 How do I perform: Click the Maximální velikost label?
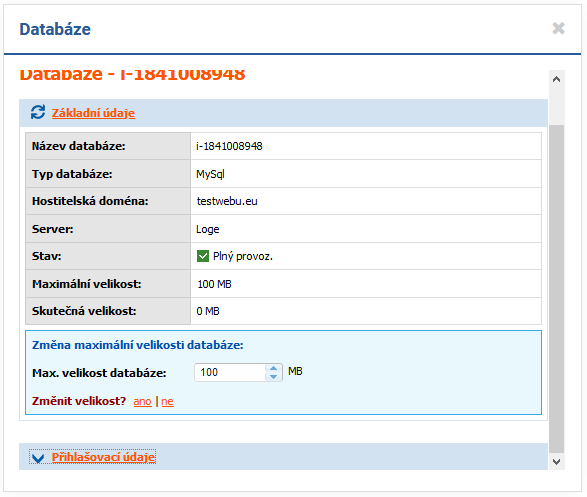coord(86,284)
